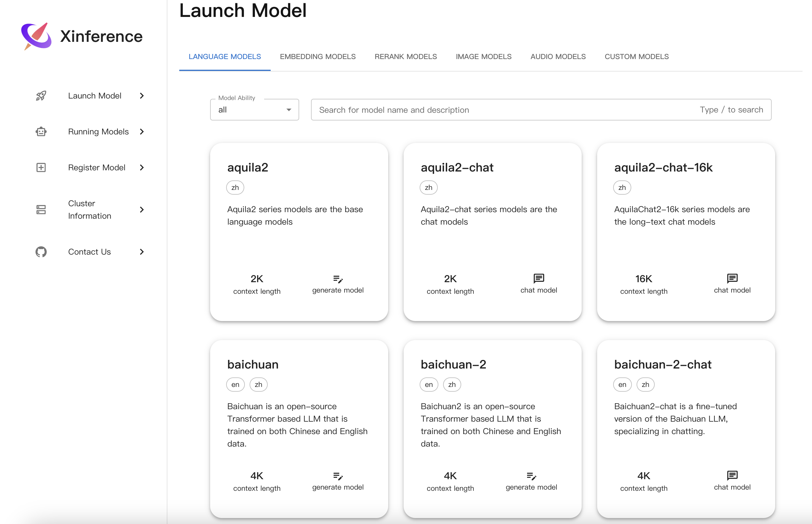The image size is (812, 524).
Task: Expand the Running Models chevron arrow
Action: (142, 132)
